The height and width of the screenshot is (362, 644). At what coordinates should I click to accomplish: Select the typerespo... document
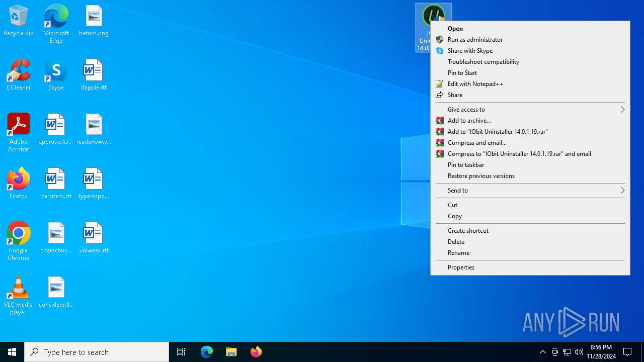click(94, 184)
